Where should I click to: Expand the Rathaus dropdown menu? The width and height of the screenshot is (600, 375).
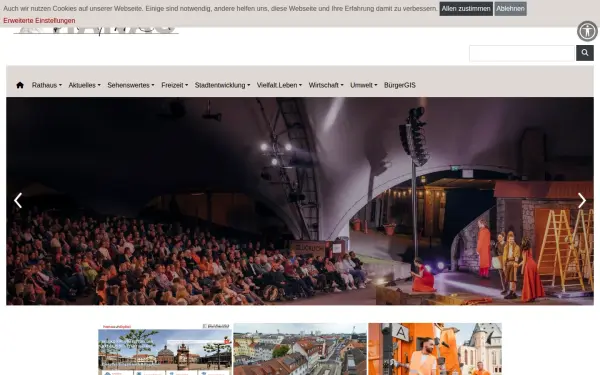point(47,85)
